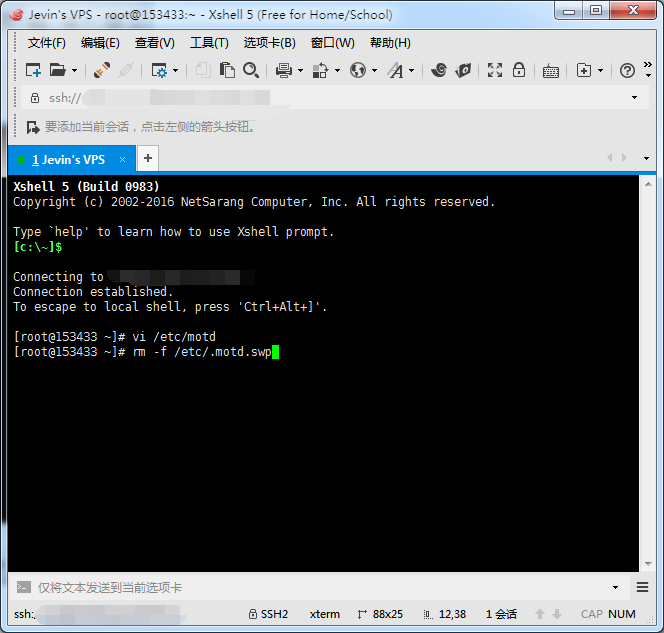The width and height of the screenshot is (664, 633).
Task: Open the 帮助(H) menu
Action: (390, 43)
